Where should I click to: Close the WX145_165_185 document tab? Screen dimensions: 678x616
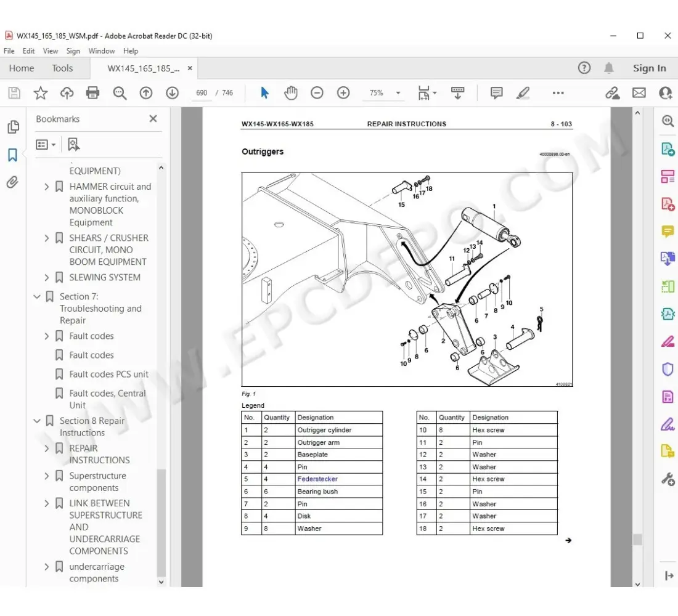(x=190, y=68)
